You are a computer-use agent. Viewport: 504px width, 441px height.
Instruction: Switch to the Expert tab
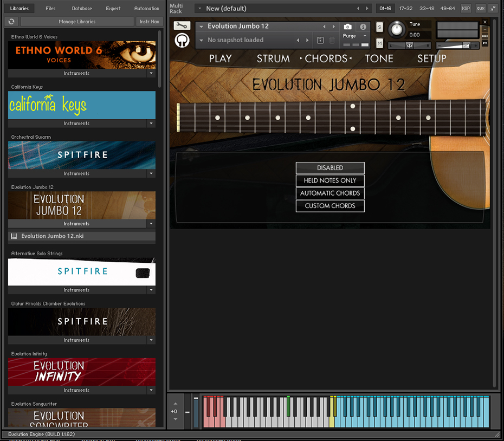[113, 8]
